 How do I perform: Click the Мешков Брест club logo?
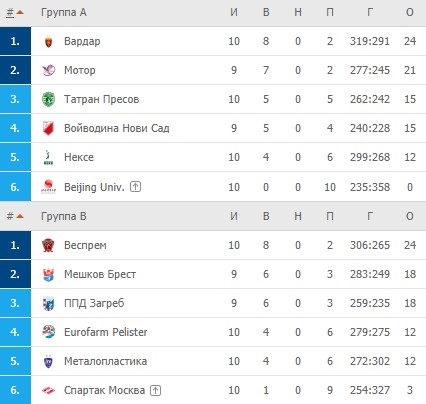pos(48,274)
